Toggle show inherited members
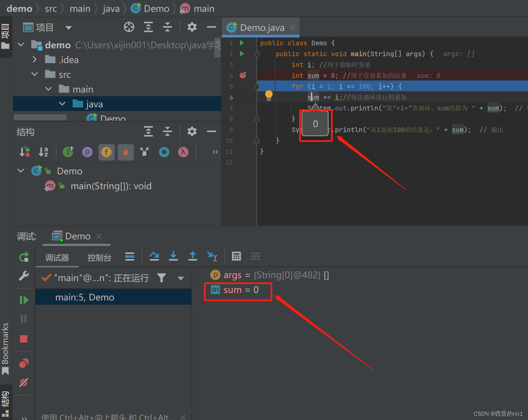This screenshot has height=420, width=528. click(x=68, y=152)
